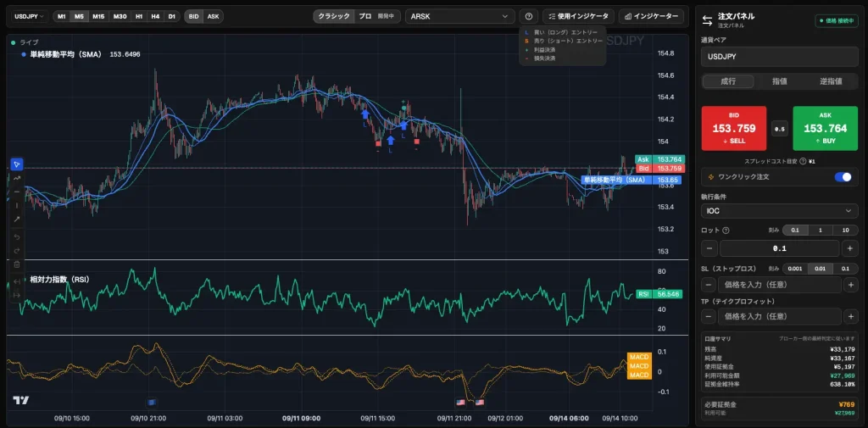
Task: Select the trend line drawing tool
Action: coord(17,178)
